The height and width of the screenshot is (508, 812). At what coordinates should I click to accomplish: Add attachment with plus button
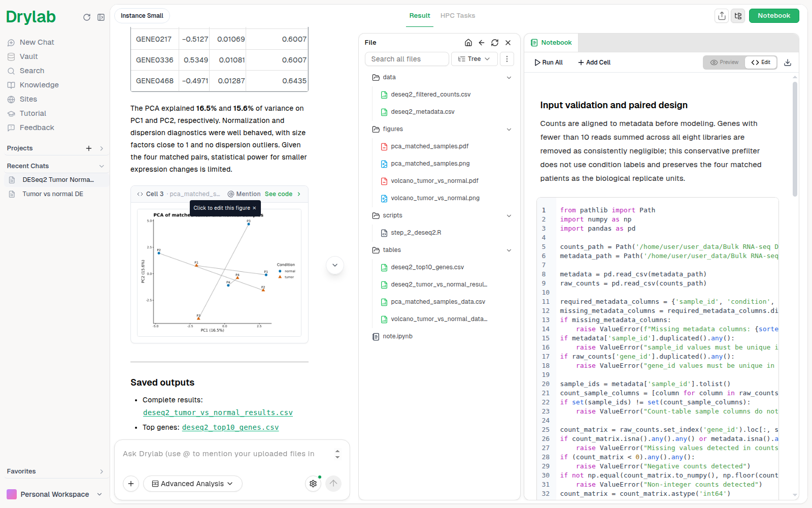click(x=131, y=484)
